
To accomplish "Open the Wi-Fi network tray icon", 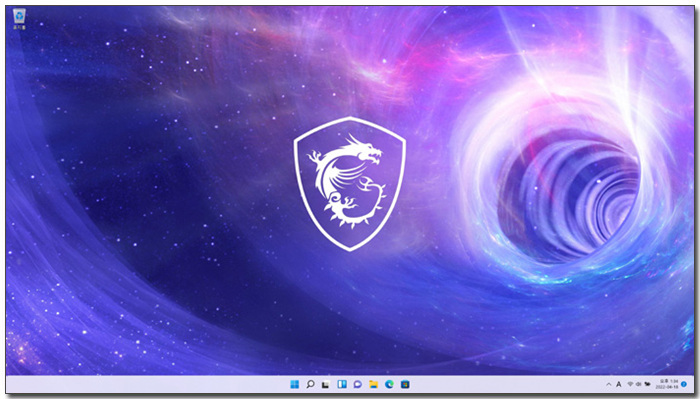I will tap(630, 384).
